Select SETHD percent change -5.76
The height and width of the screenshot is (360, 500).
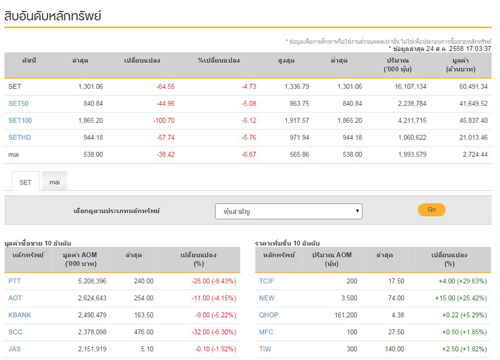[x=249, y=138]
